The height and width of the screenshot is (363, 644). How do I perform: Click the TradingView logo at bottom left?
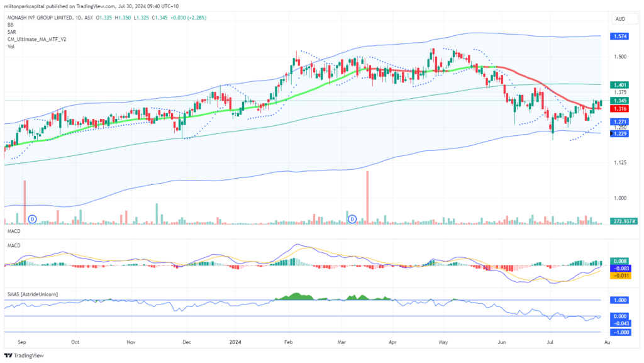24,355
